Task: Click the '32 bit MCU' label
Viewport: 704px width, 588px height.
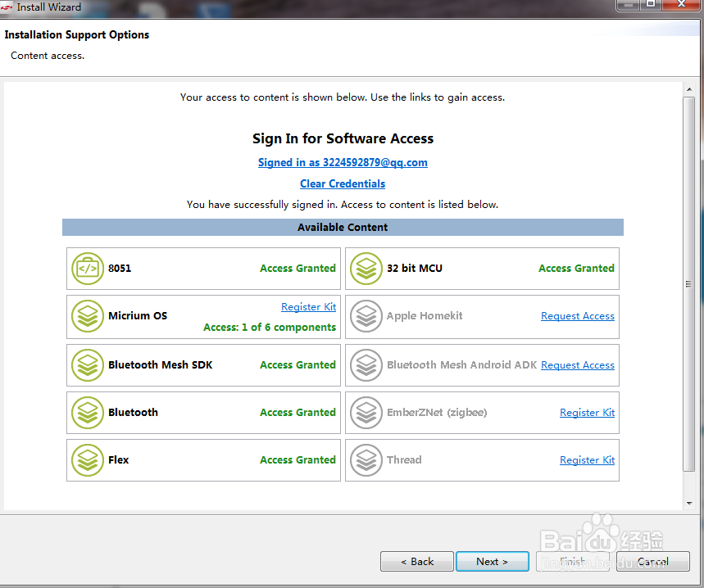Action: pos(415,269)
